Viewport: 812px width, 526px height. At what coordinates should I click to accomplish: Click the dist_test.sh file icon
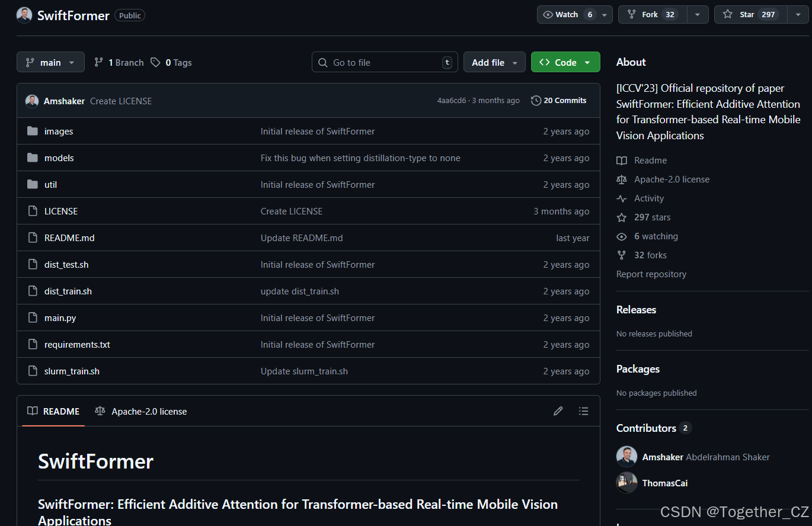(33, 264)
